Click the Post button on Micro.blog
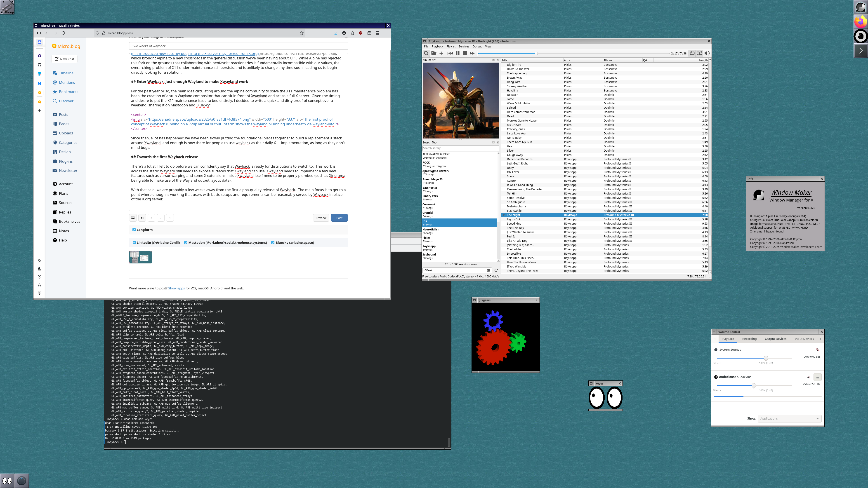The image size is (868, 488). (x=339, y=218)
